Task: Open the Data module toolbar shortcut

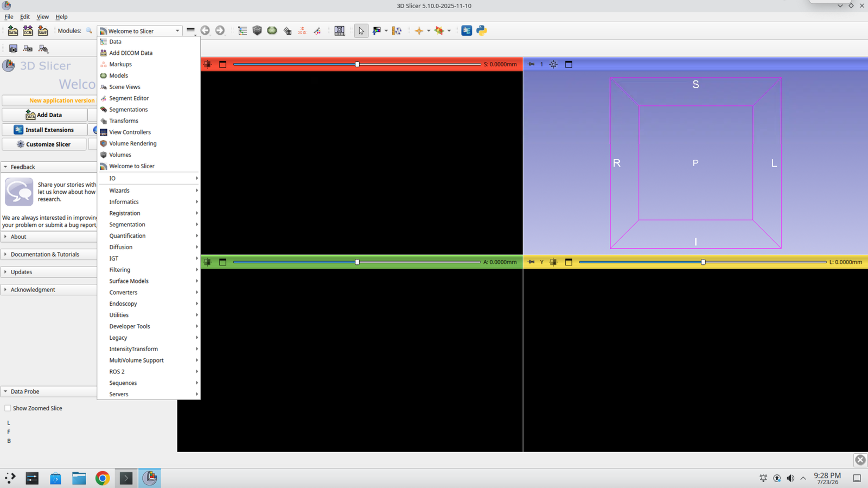Action: coord(242,31)
